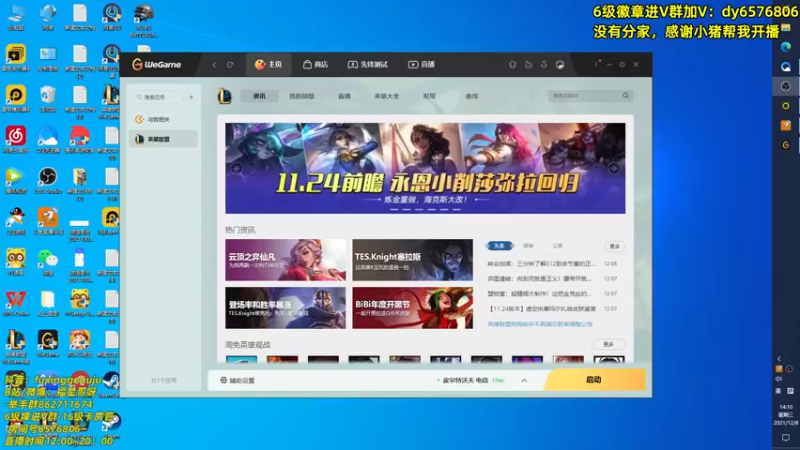Show previous banner with left arrow

pyautogui.click(x=236, y=168)
